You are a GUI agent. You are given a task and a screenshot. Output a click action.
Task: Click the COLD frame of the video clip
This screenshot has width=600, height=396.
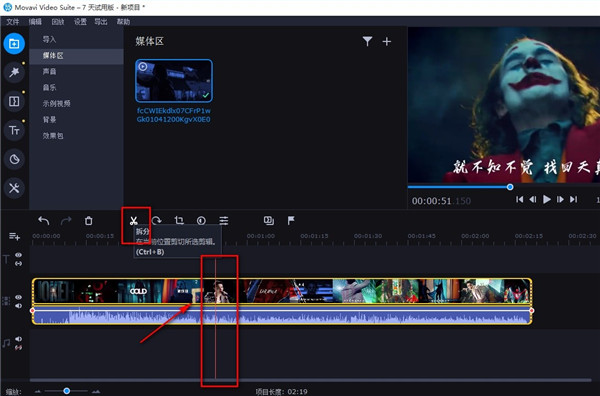coord(139,291)
